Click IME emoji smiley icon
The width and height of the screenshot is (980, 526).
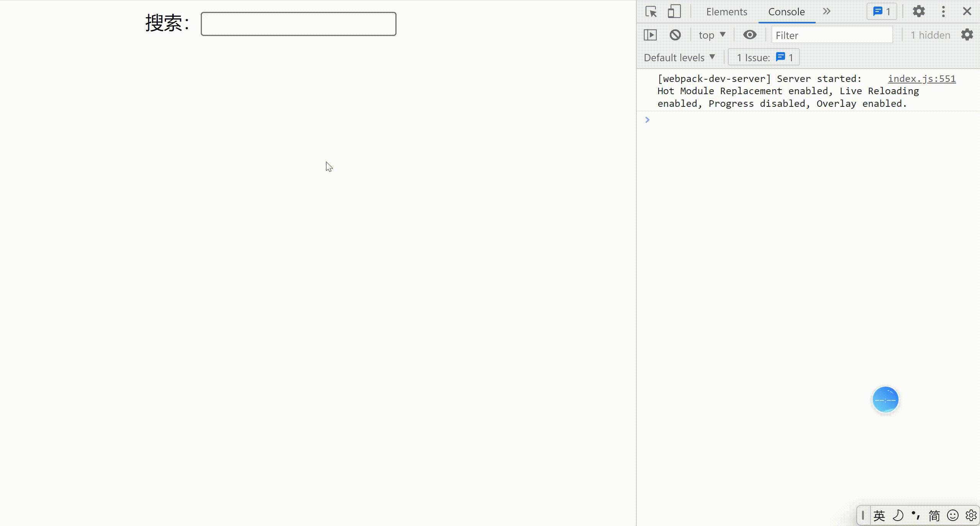click(953, 515)
